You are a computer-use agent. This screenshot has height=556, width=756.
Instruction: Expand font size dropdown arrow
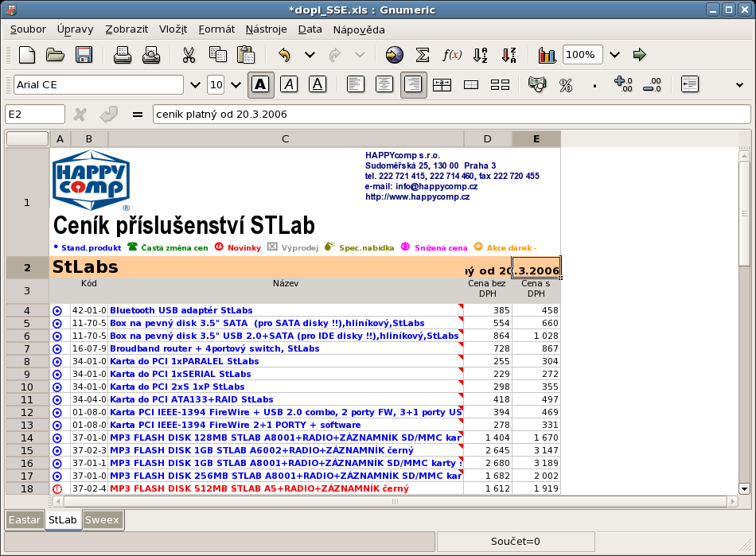236,85
